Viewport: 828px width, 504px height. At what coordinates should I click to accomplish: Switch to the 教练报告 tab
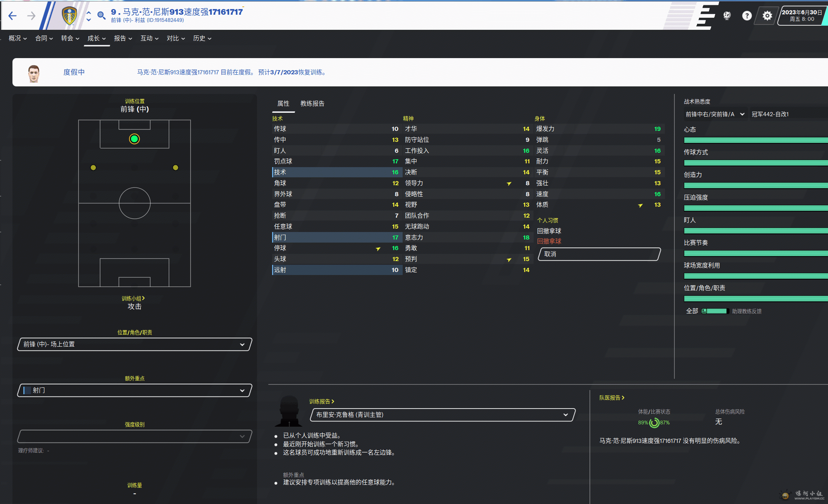click(x=312, y=103)
